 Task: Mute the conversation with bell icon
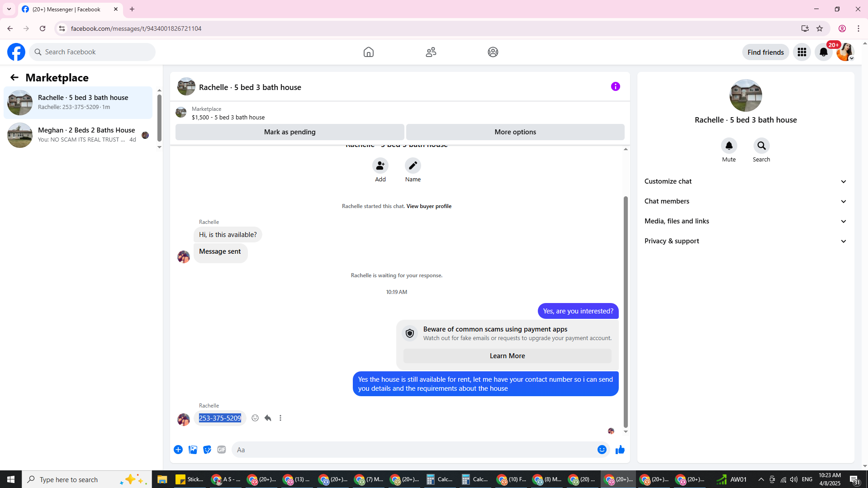[x=729, y=146]
